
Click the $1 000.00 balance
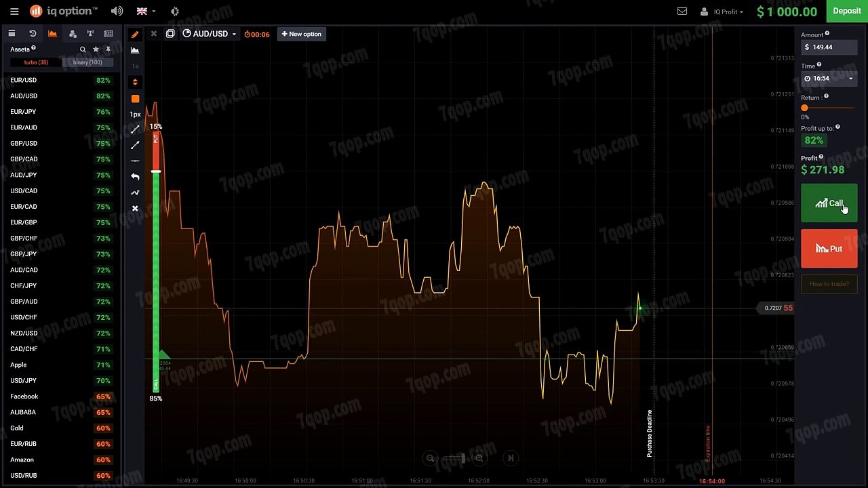click(x=787, y=12)
